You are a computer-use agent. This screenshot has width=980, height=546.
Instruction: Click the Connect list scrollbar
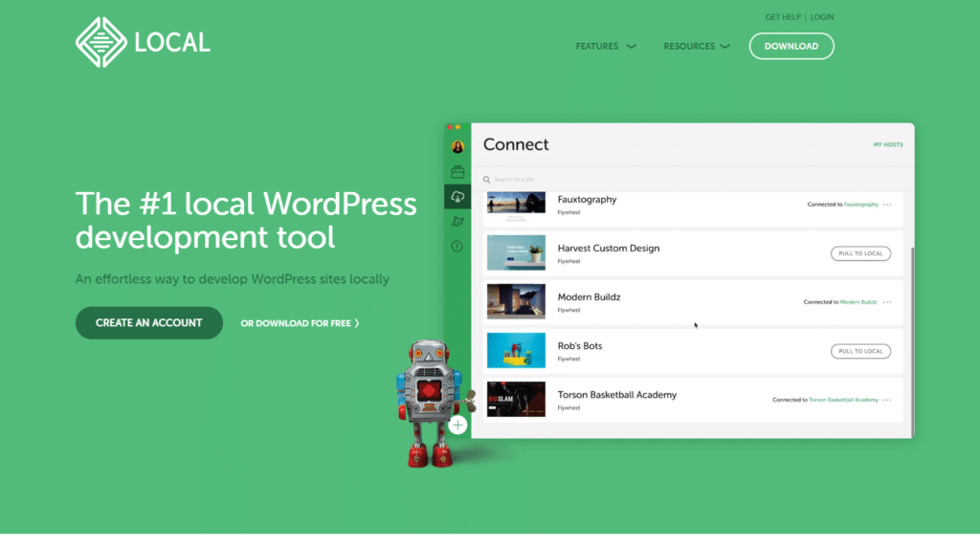(x=912, y=342)
